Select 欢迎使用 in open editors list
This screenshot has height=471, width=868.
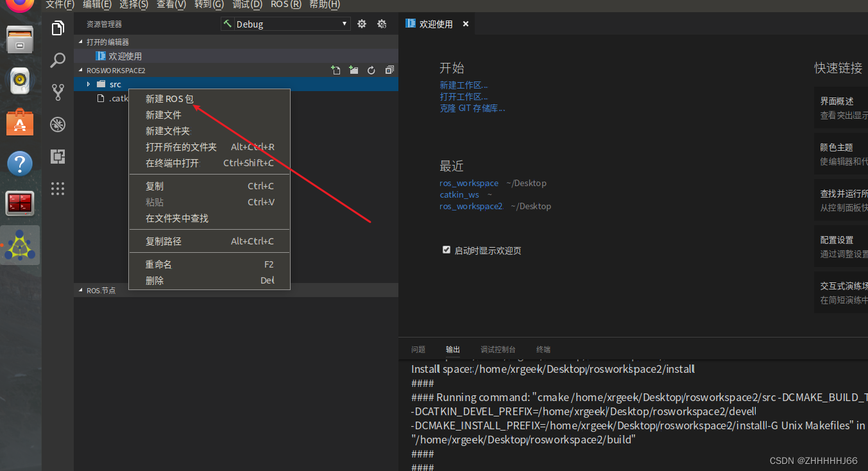coord(235,56)
